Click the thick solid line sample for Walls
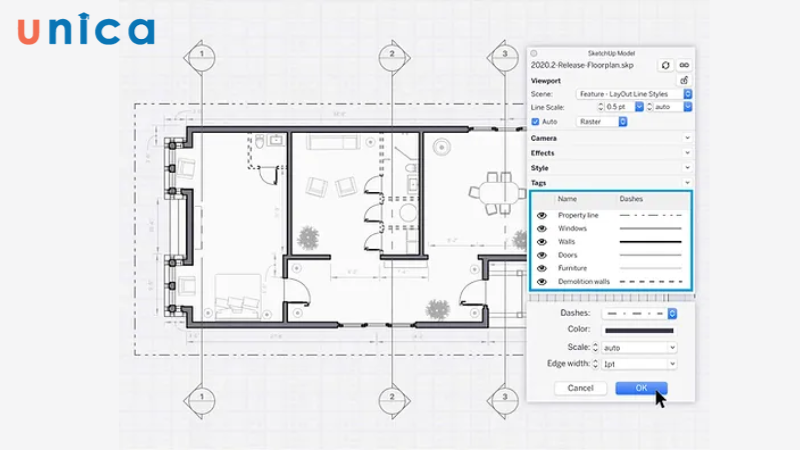 coord(651,242)
